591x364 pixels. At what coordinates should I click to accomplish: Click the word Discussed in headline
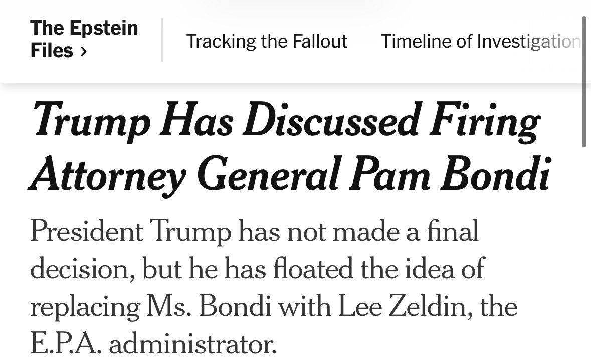tap(330, 120)
